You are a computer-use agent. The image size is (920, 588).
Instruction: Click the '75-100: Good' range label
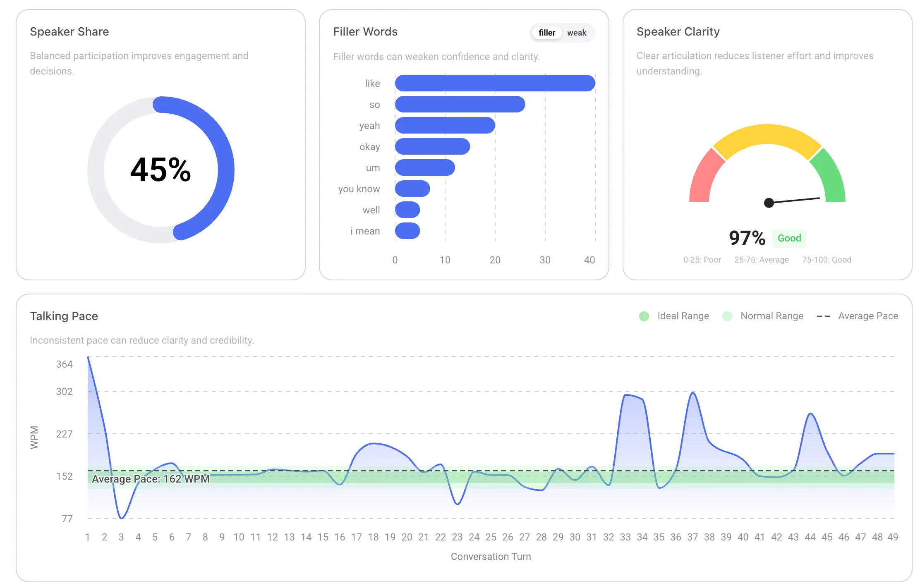[x=827, y=260]
